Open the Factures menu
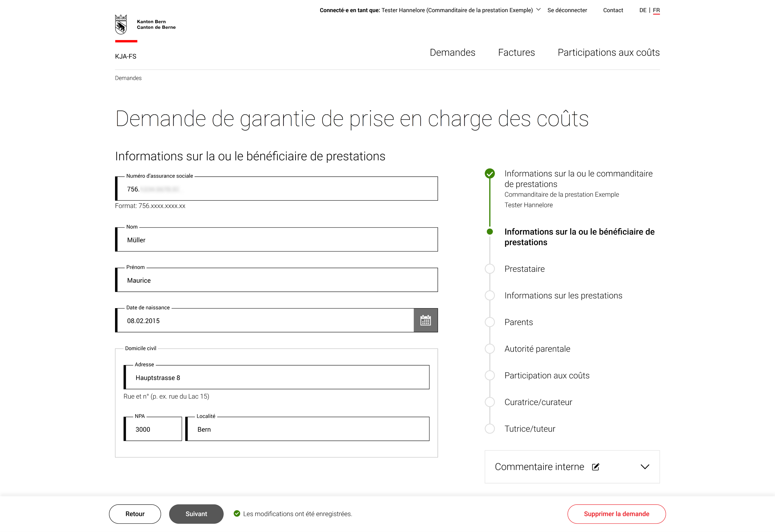The width and height of the screenshot is (775, 532). (x=516, y=52)
